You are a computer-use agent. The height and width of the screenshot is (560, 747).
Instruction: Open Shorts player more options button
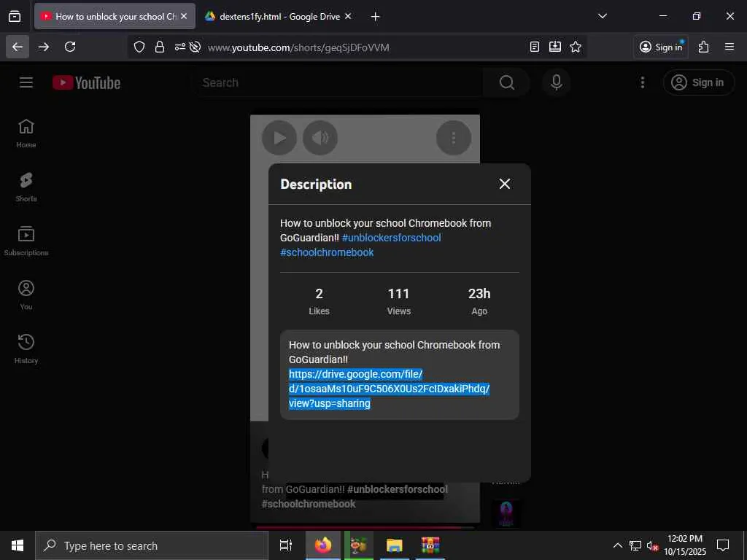point(454,138)
